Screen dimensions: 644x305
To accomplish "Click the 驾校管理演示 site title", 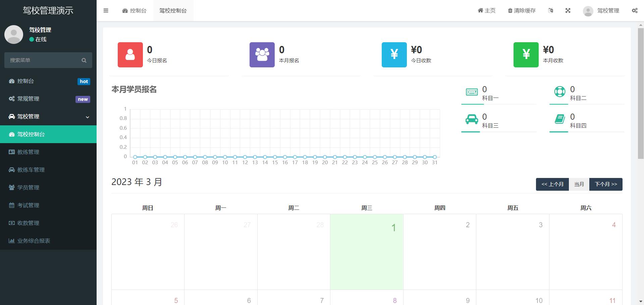I will 48,10.
